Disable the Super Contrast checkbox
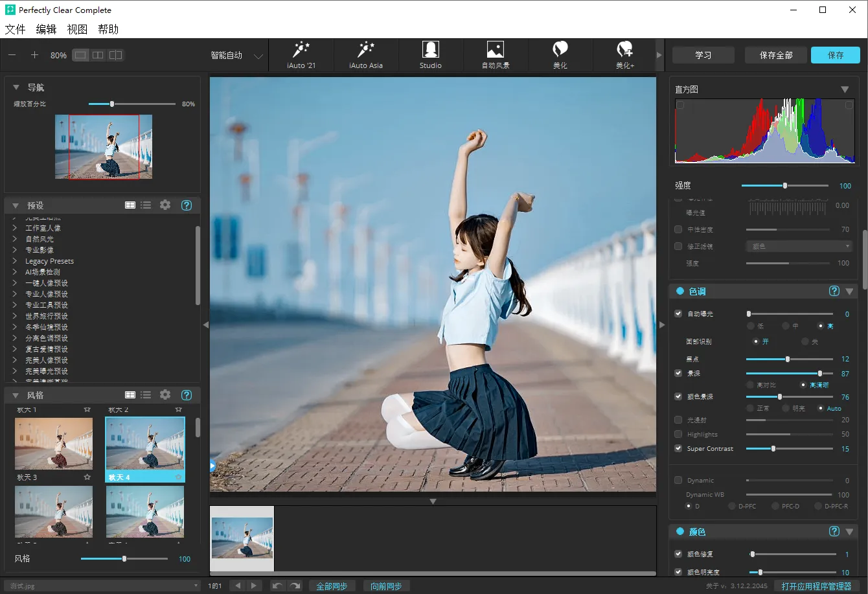This screenshot has height=594, width=868. 678,448
